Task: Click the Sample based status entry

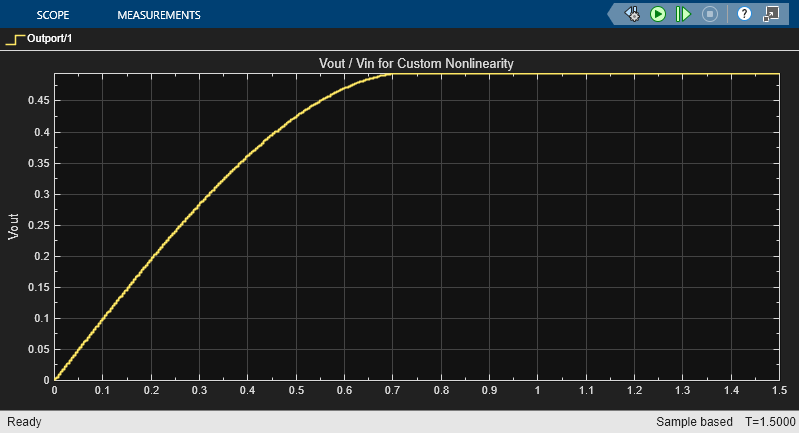Action: pyautogui.click(x=694, y=422)
